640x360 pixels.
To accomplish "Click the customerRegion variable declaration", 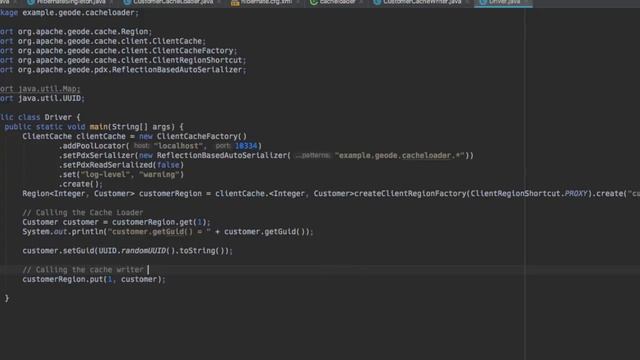I will click(170, 193).
